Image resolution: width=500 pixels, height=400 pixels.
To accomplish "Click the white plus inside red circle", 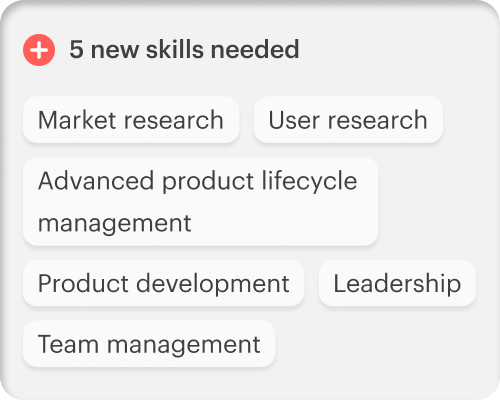I will click(39, 50).
